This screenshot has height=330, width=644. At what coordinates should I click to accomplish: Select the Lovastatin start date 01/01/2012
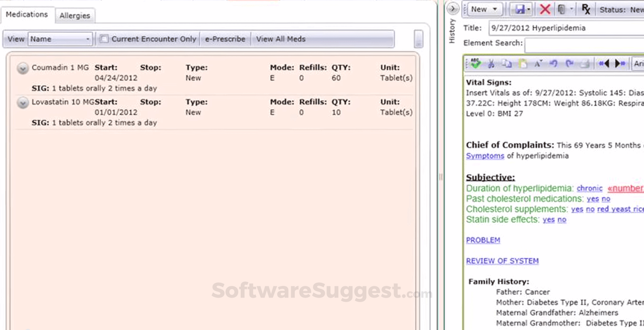coord(116,112)
